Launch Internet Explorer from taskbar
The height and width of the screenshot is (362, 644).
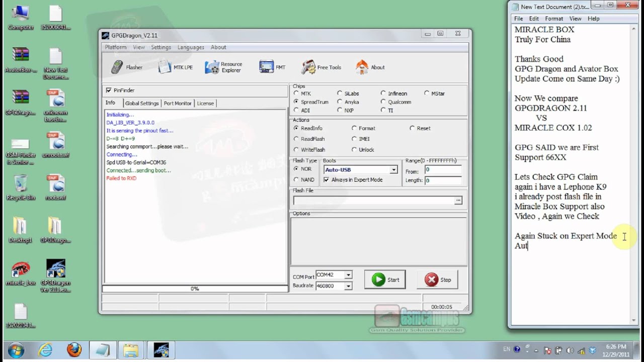click(x=45, y=349)
